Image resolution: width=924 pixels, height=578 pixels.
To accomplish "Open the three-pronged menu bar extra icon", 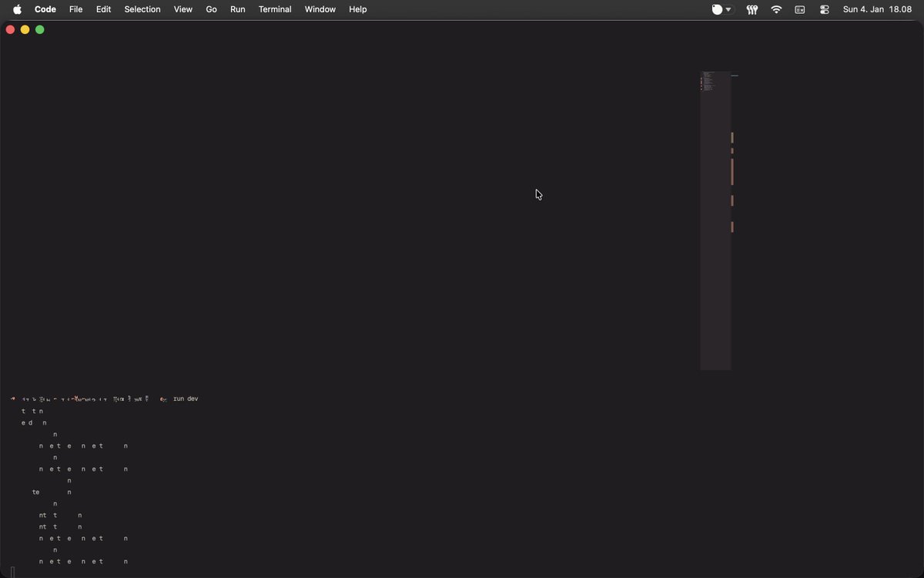I will (752, 9).
